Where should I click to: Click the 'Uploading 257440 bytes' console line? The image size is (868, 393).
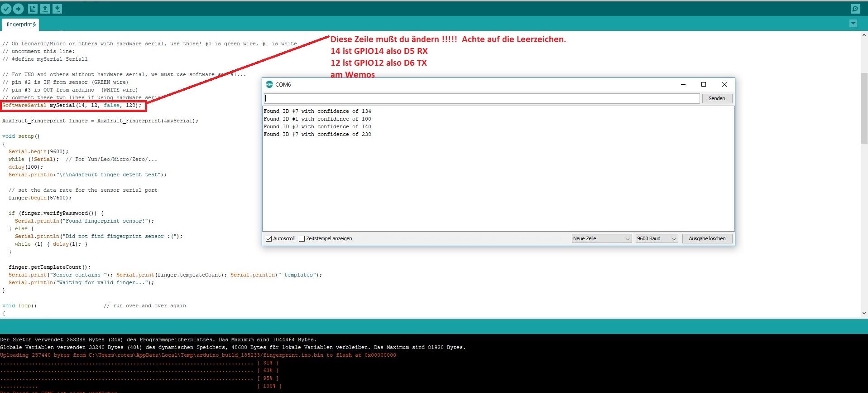coord(198,355)
